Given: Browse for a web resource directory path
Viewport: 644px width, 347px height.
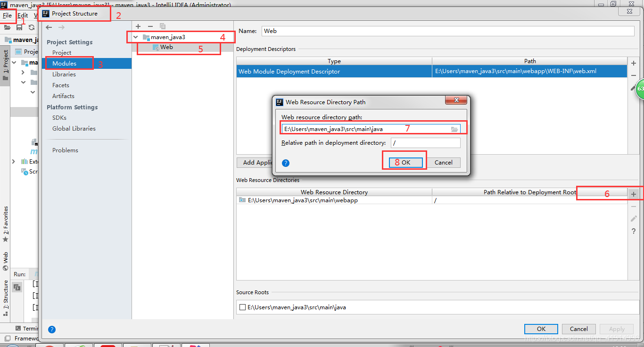Looking at the screenshot, I should (x=454, y=129).
